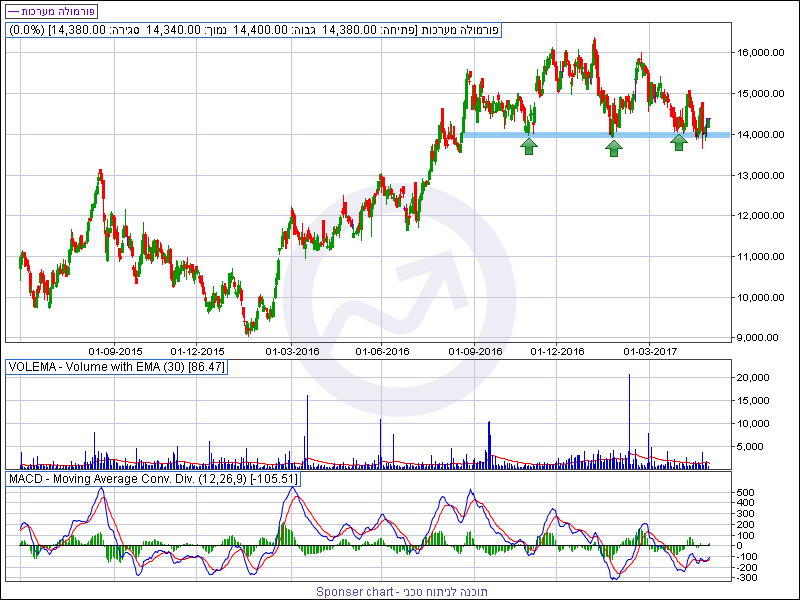The width and height of the screenshot is (800, 600).
Task: Select the 300 positive MACD axis label
Action: 747,514
